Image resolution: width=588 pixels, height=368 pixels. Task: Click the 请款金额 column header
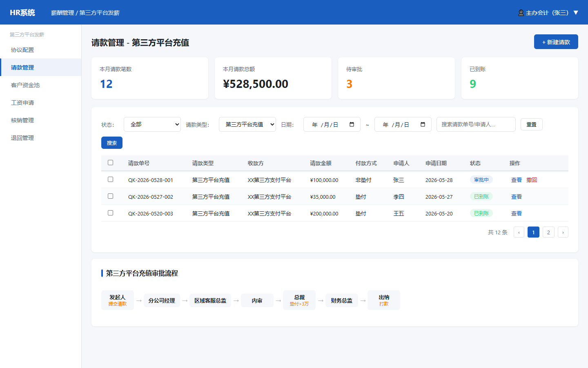click(321, 163)
